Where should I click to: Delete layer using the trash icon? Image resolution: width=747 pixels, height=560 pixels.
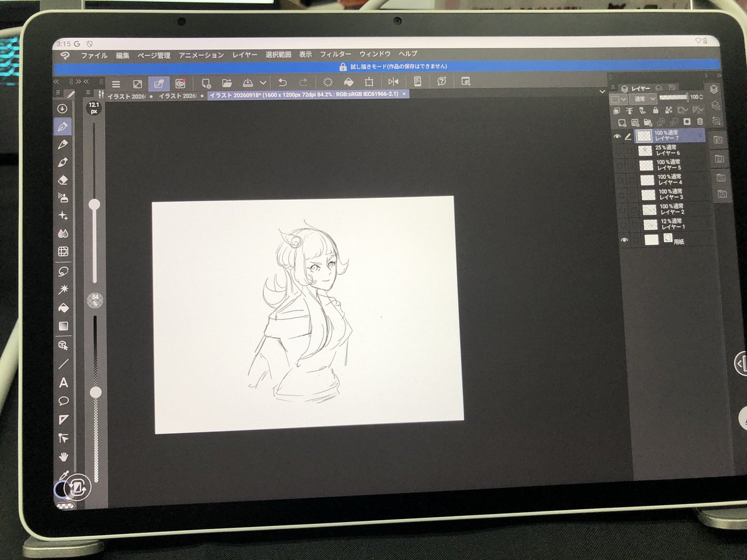coord(700,121)
